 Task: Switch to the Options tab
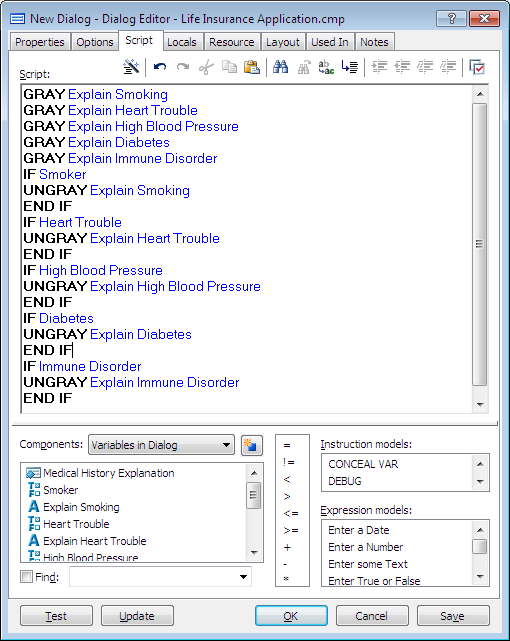point(95,42)
